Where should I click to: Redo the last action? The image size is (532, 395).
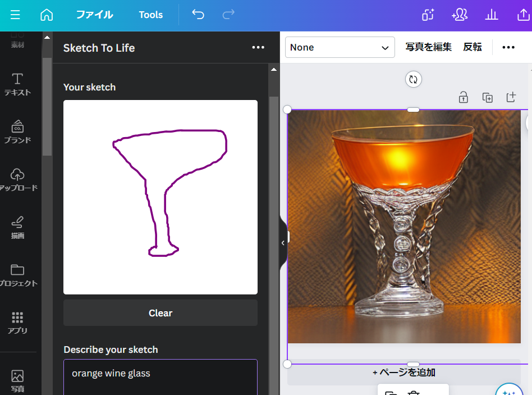point(228,14)
